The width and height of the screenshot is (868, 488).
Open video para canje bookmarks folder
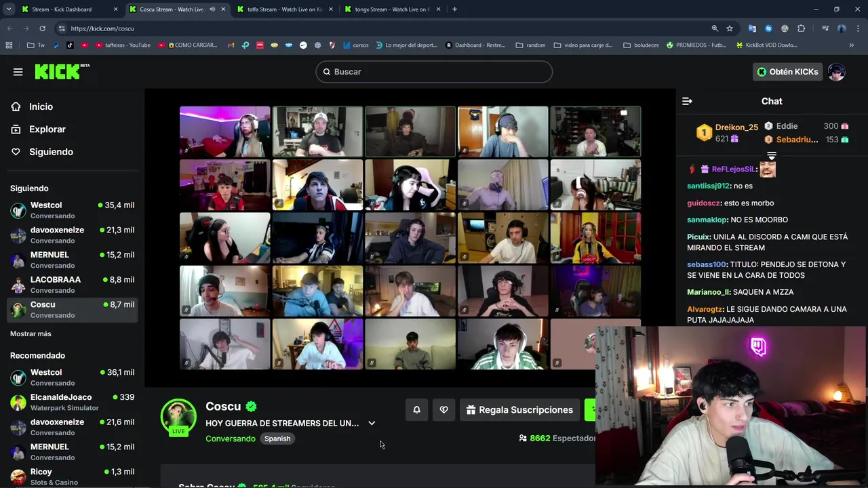coord(583,45)
